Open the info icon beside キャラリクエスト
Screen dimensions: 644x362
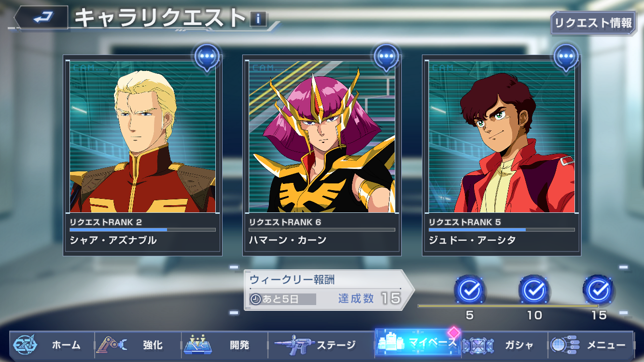pos(258,19)
